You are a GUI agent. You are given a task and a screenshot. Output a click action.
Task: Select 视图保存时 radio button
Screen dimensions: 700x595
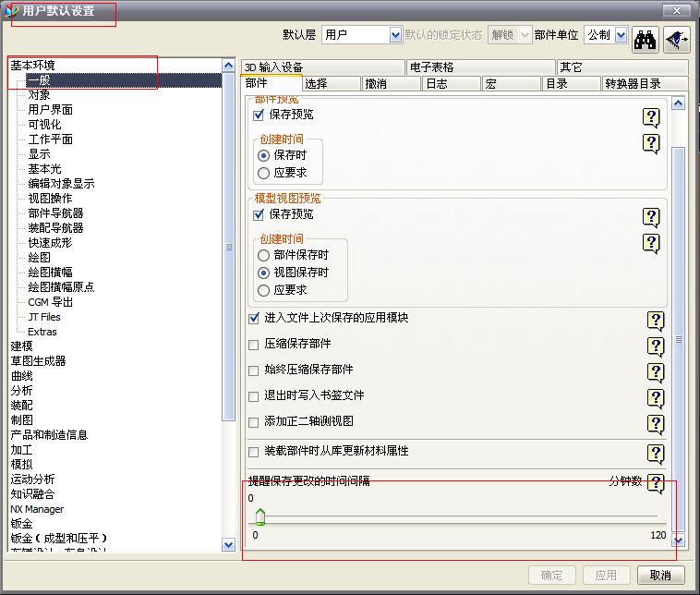pyautogui.click(x=263, y=273)
